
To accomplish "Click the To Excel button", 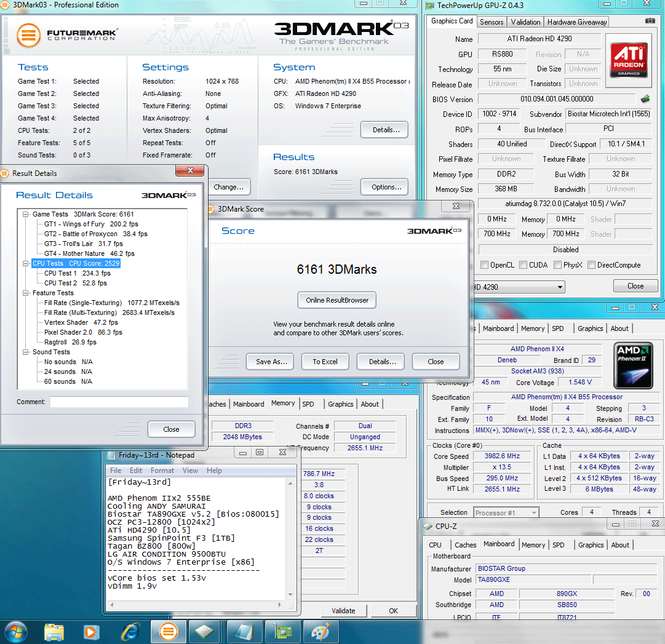I will click(x=325, y=362).
